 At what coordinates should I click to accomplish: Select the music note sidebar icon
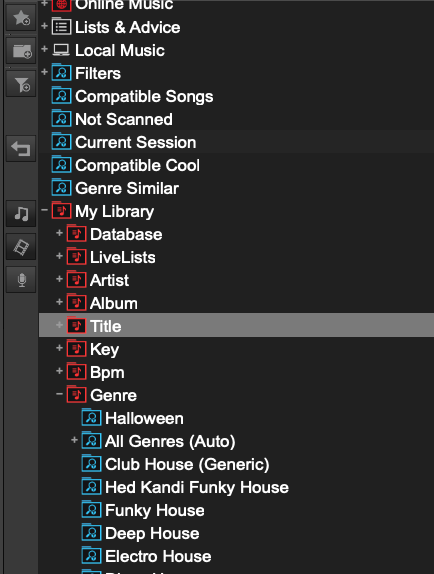pos(21,213)
